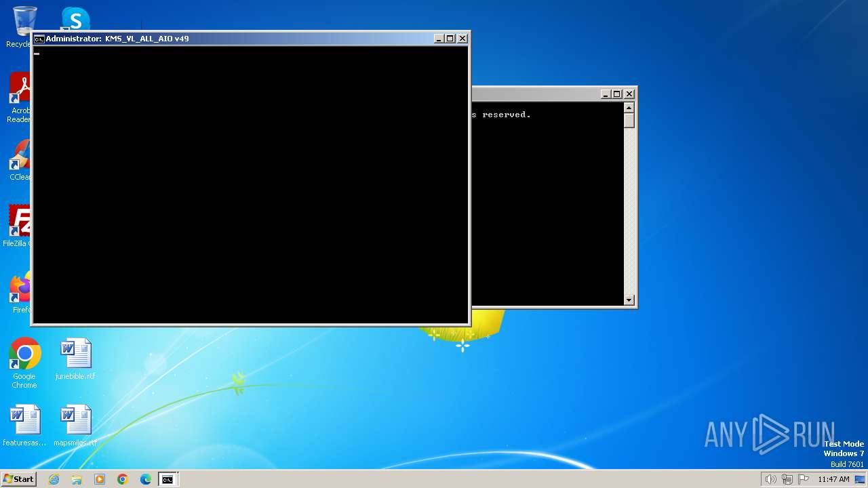This screenshot has height=488, width=868.
Task: Open the junebible.rtf document
Action: pos(75,360)
